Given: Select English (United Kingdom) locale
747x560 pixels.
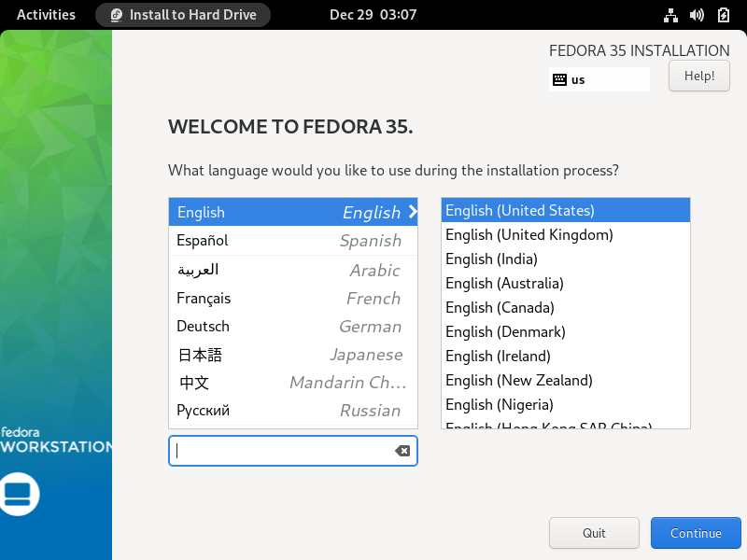Looking at the screenshot, I should pyautogui.click(x=566, y=235).
